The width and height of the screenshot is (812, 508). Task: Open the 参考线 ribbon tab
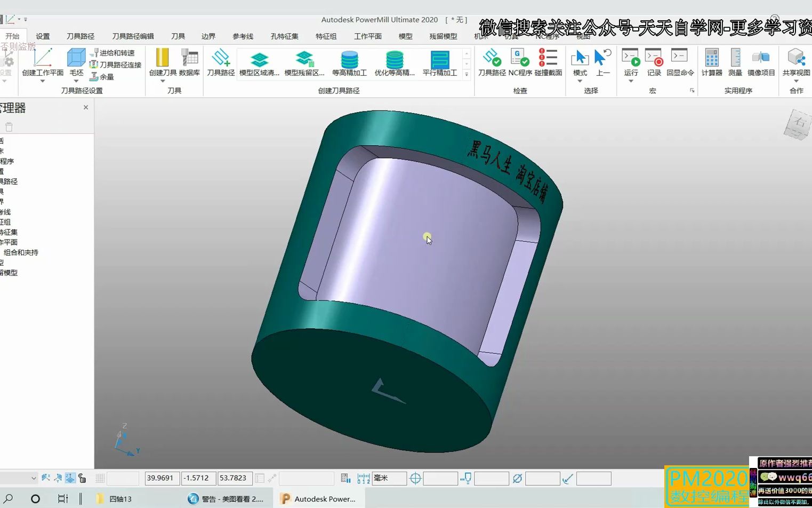[243, 36]
